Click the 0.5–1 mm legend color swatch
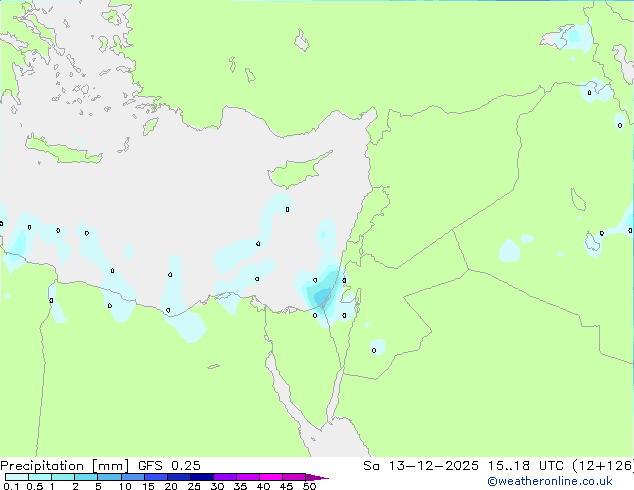Viewport: 634px width, 490px height. (x=40, y=477)
